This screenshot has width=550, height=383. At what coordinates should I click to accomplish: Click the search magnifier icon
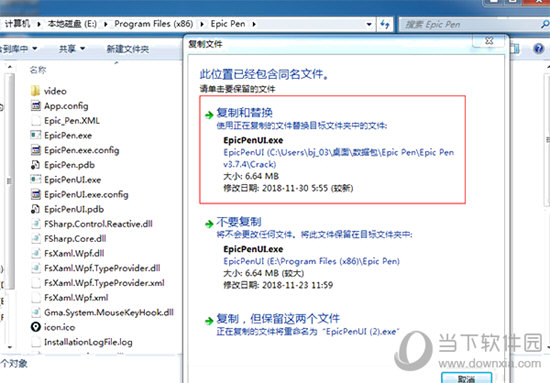545,24
